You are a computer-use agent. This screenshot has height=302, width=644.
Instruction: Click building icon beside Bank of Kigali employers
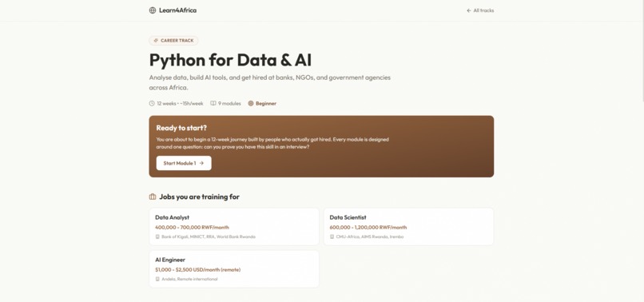pos(157,236)
